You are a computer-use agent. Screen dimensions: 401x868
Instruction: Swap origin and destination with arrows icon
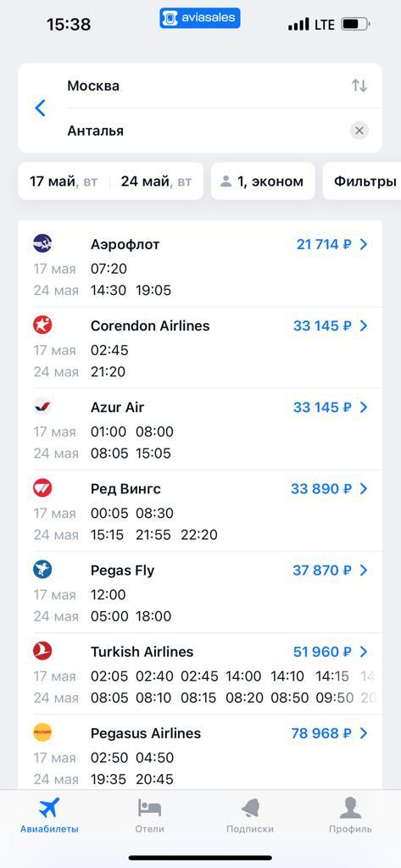pyautogui.click(x=359, y=86)
